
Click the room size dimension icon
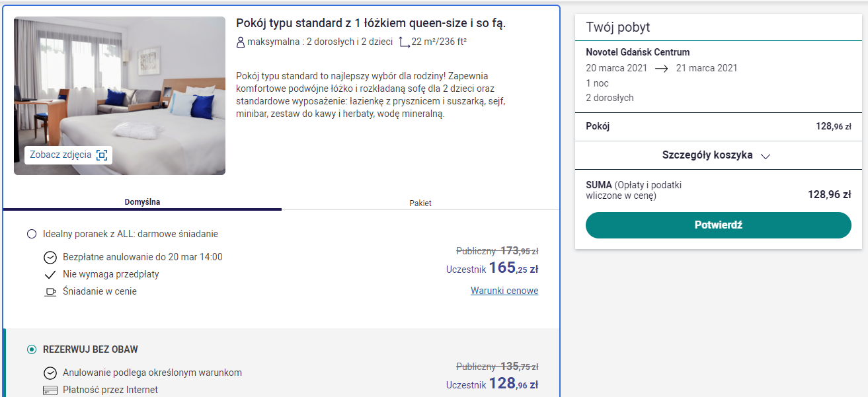tap(405, 42)
